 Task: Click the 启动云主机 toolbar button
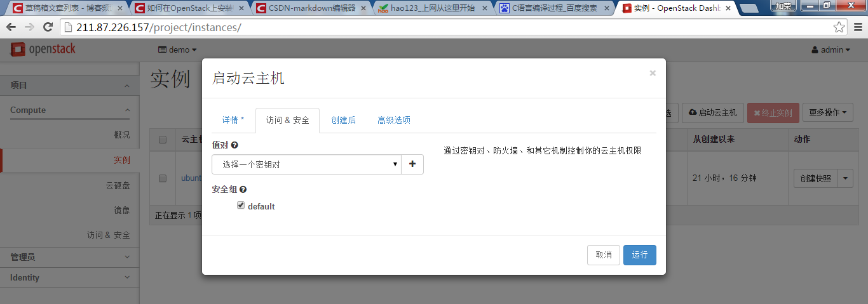(713, 113)
